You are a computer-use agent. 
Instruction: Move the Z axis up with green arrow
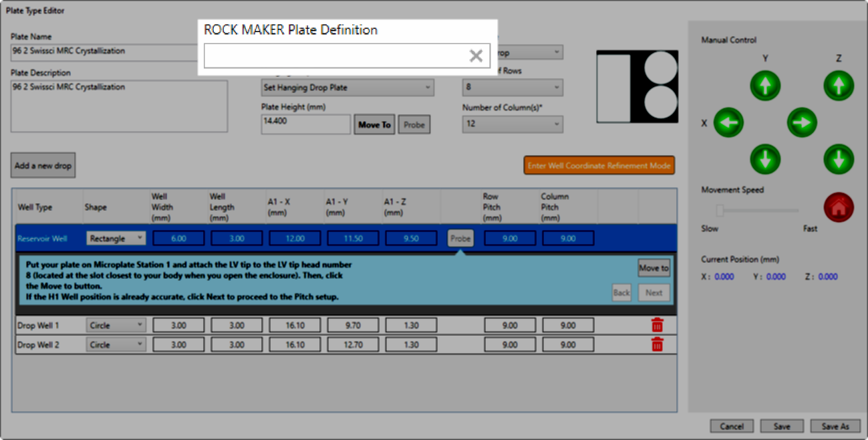(839, 86)
